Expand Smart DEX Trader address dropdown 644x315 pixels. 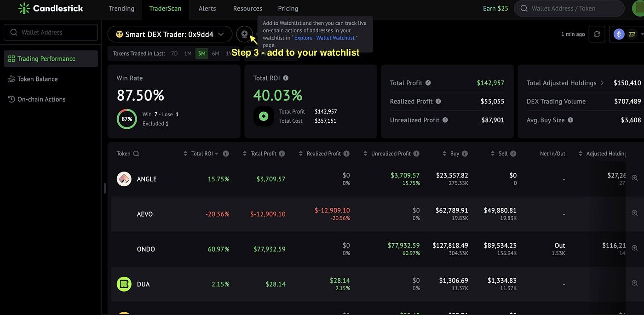(x=221, y=34)
